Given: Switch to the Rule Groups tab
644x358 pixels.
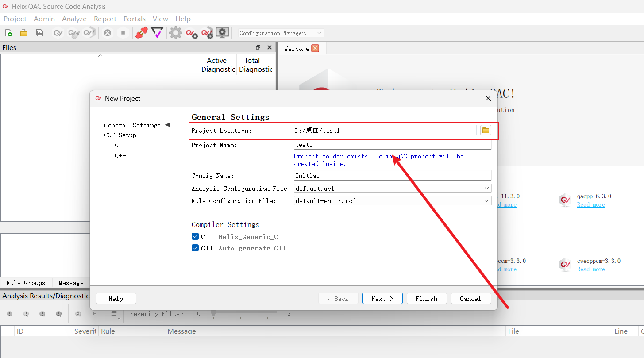Looking at the screenshot, I should (x=26, y=283).
